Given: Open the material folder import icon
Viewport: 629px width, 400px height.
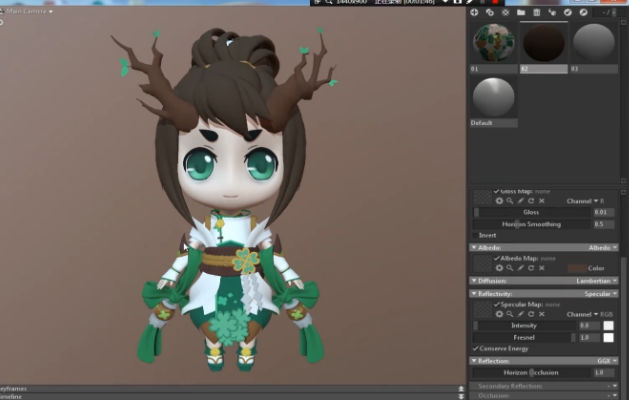Looking at the screenshot, I should (521, 12).
